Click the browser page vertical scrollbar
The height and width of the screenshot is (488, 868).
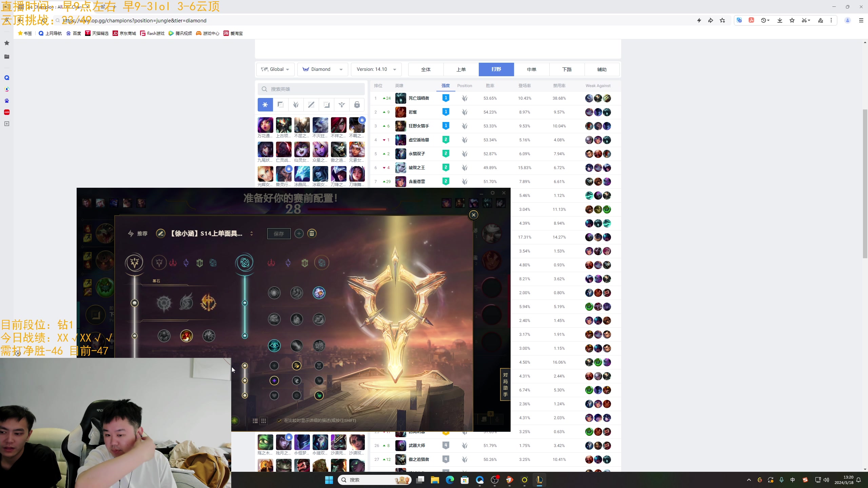(x=865, y=184)
